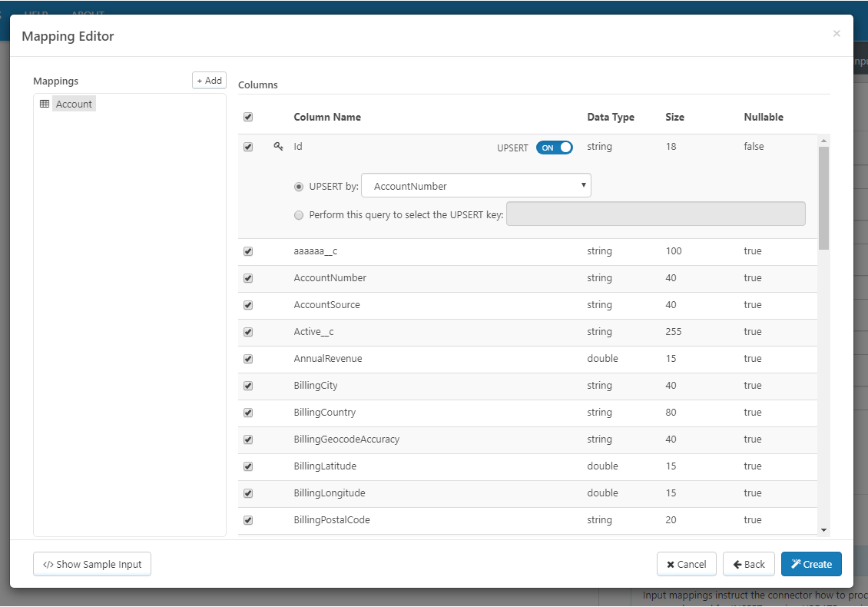Close the Mapping Editor with the X icon
Image resolution: width=868 pixels, height=607 pixels.
pyautogui.click(x=837, y=33)
